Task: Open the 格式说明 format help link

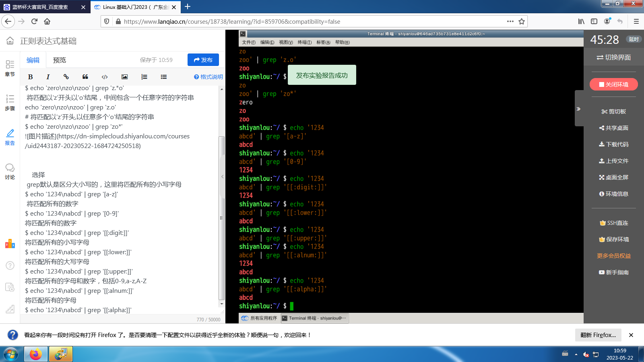Action: [208, 77]
